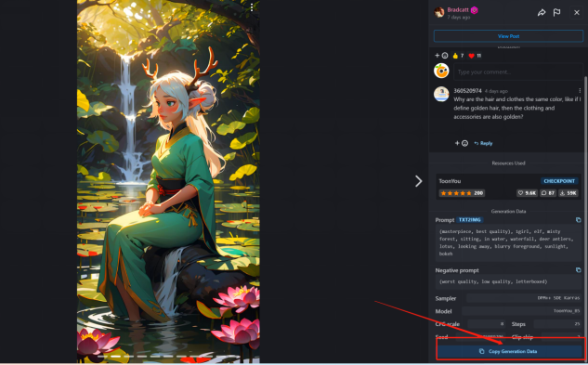Click the Bradcatt username
This screenshot has height=365, width=588.
pos(458,10)
